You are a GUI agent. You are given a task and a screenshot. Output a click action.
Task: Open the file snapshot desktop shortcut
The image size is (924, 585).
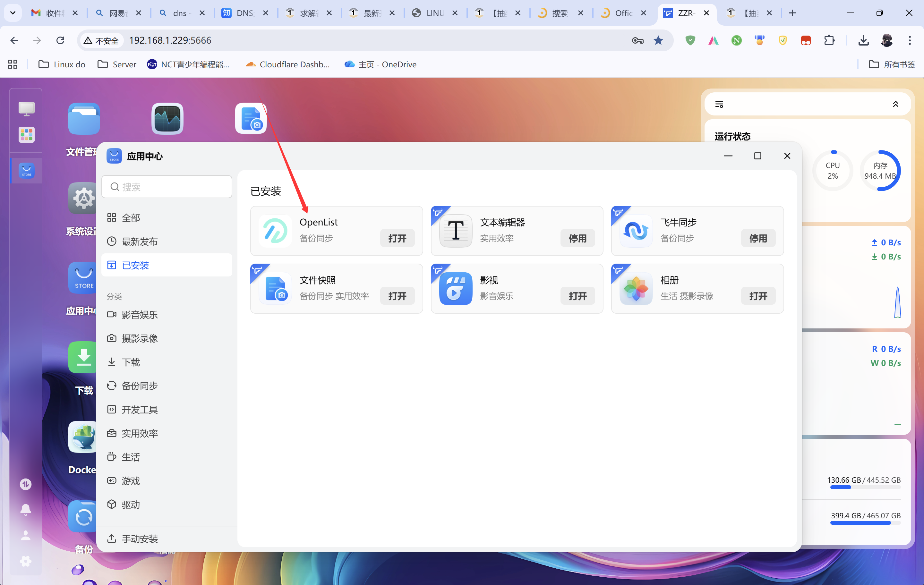click(251, 119)
